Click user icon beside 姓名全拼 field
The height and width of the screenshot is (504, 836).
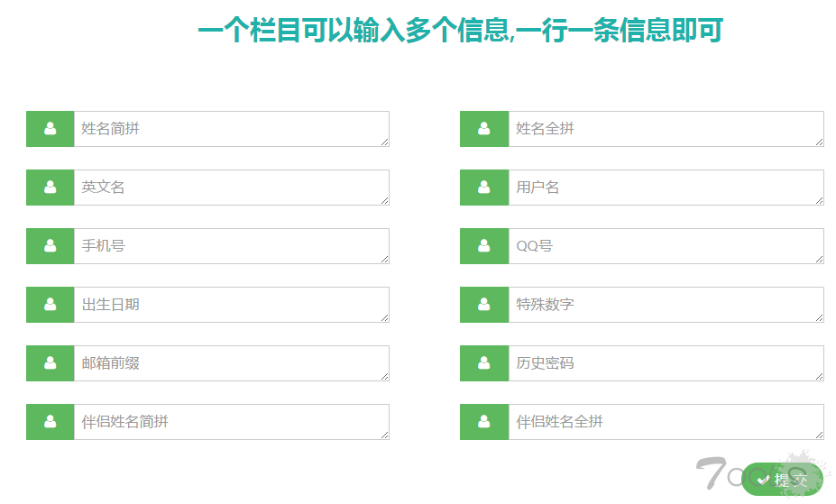click(484, 129)
